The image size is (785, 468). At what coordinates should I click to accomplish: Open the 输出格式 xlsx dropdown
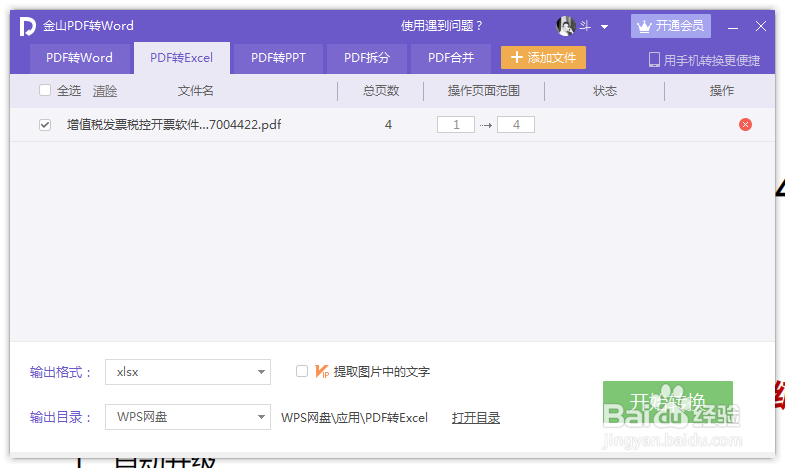click(x=188, y=372)
